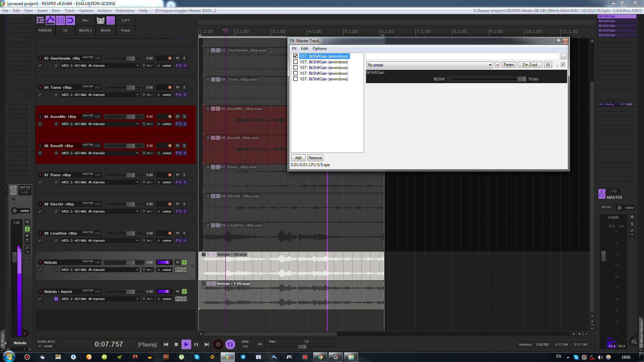
Task: Open preset dropdown in FX window
Action: (430, 65)
